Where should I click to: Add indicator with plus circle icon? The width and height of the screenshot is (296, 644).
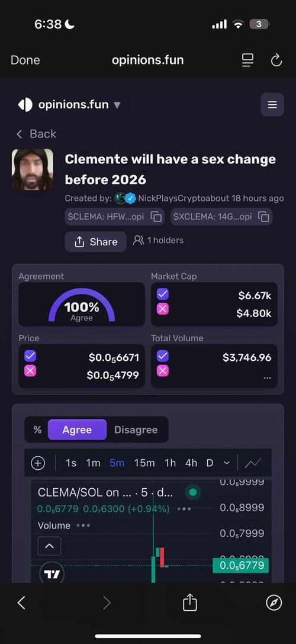point(38,463)
